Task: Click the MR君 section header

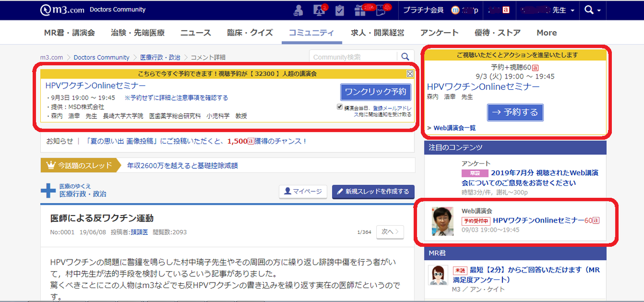Action: pos(516,253)
